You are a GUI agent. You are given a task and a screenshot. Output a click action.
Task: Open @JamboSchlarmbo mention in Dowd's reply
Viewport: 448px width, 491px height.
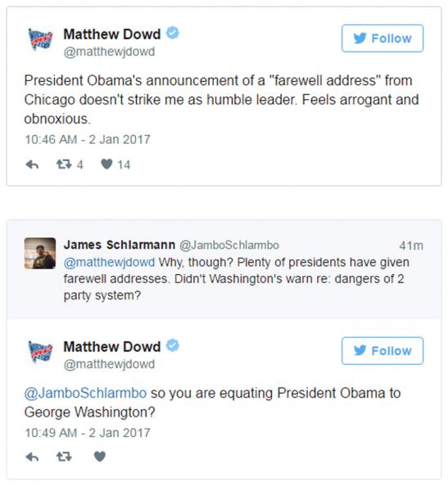85,393
